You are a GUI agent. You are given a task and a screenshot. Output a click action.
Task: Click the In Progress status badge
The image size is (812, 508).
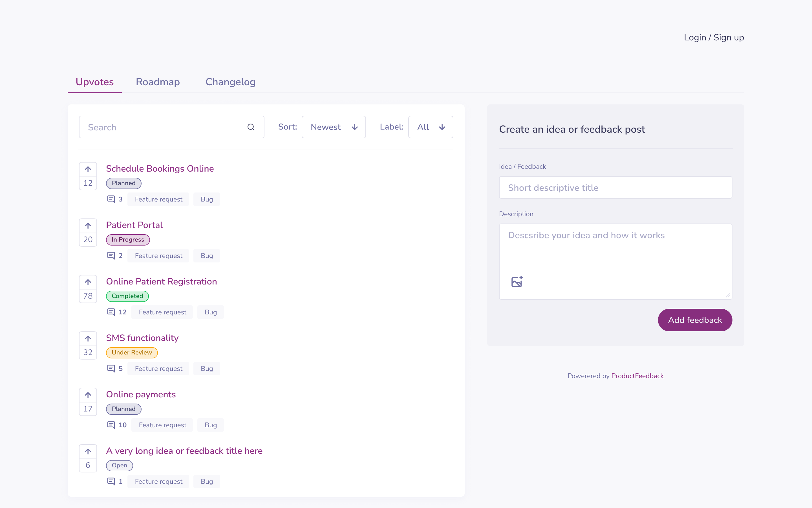[x=128, y=240]
